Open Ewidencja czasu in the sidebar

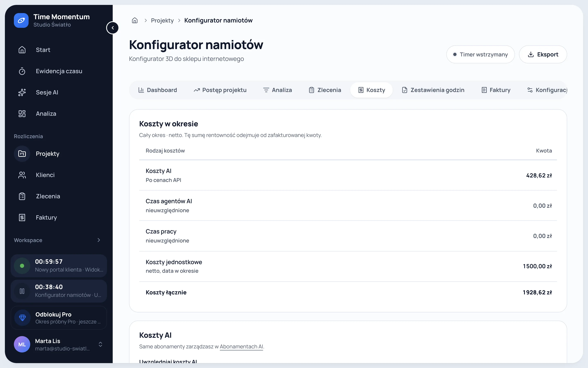tap(59, 71)
